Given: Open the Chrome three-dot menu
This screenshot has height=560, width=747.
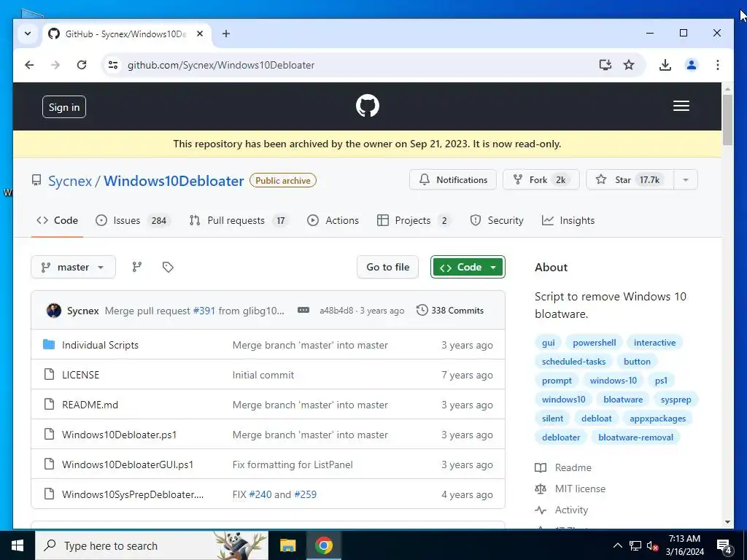Looking at the screenshot, I should click(x=718, y=65).
